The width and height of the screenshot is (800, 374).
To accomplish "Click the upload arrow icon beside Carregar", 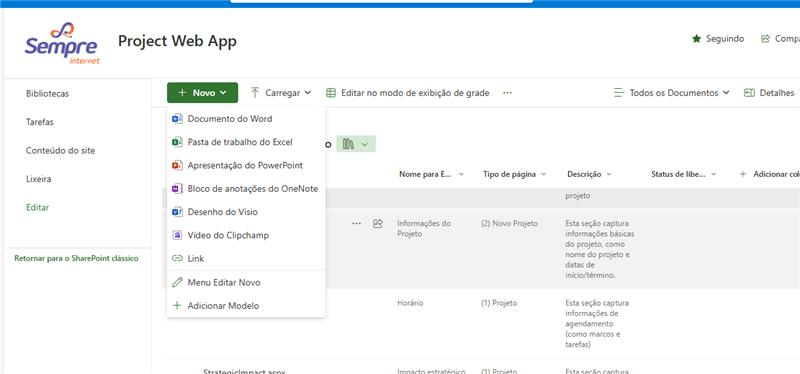I will 255,92.
